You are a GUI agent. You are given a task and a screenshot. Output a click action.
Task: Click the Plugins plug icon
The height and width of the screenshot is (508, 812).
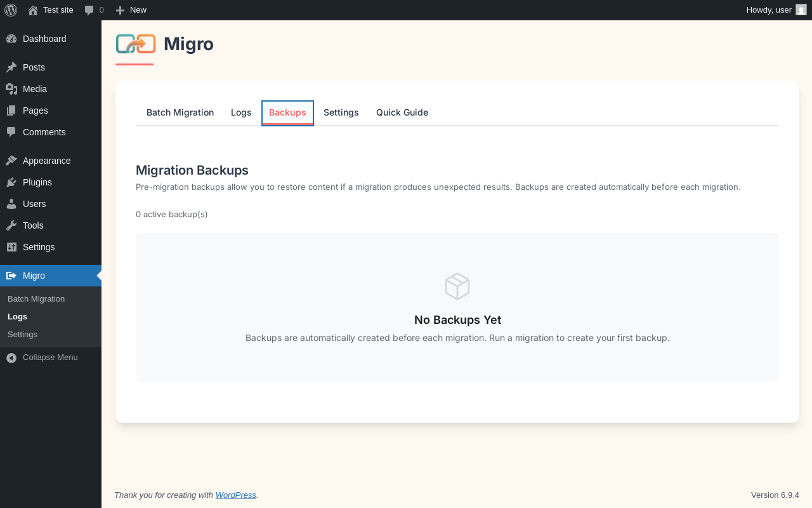click(11, 182)
